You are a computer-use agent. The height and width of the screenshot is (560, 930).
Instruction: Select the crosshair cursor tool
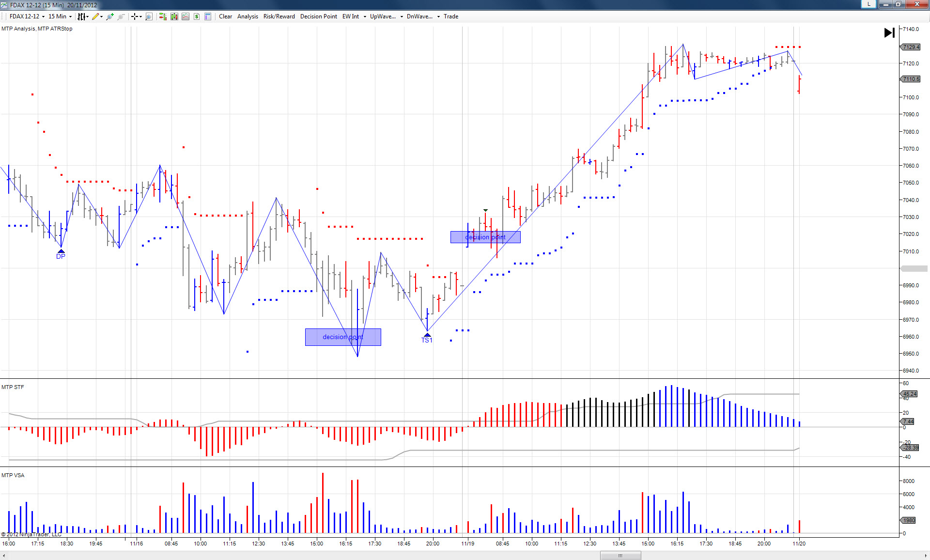[134, 16]
